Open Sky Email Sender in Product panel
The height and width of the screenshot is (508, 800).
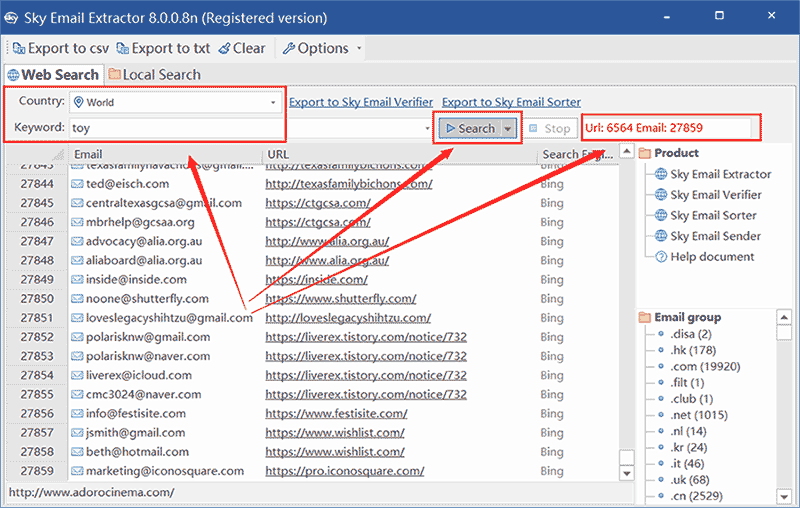point(715,236)
